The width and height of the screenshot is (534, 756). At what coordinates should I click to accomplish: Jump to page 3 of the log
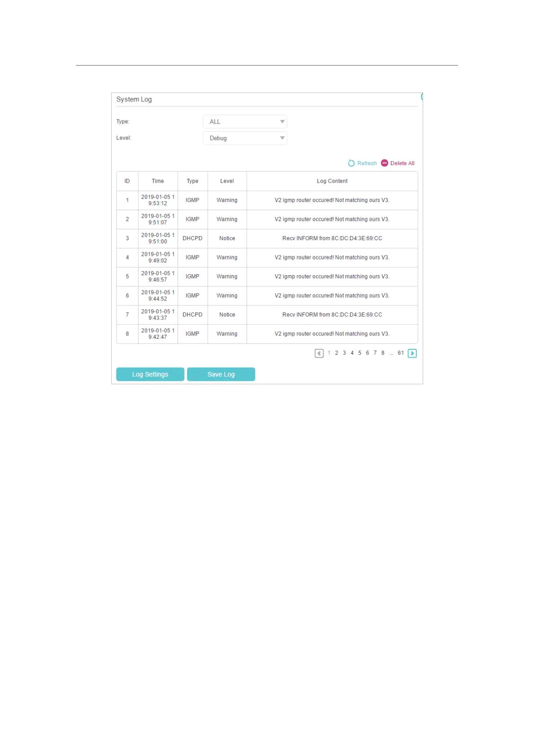(344, 353)
